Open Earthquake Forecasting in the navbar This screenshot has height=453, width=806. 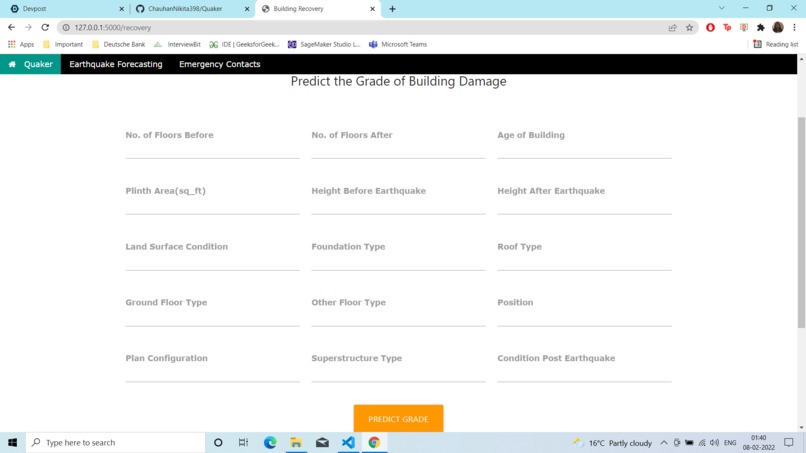(116, 64)
